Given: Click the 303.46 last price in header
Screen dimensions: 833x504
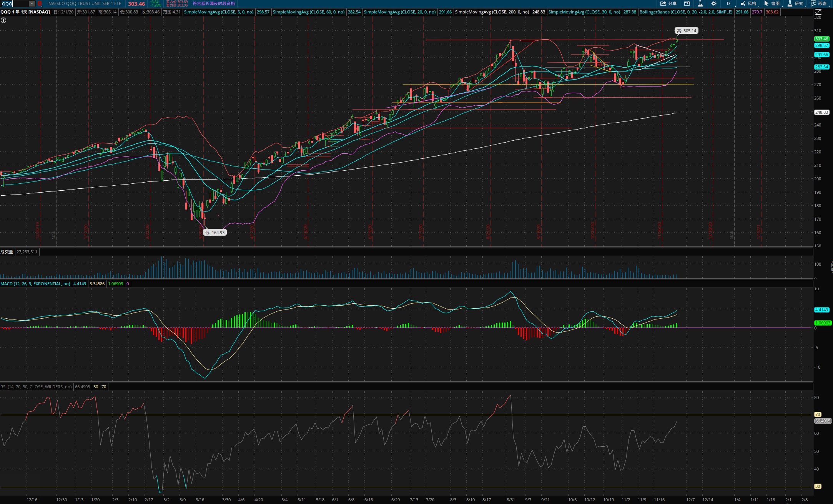Looking at the screenshot, I should click(x=136, y=4).
